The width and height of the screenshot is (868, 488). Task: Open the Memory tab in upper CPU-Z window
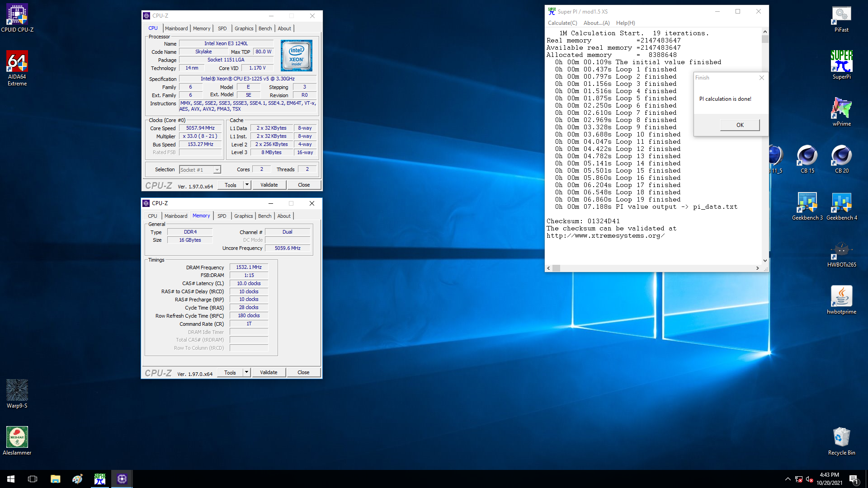[x=202, y=28]
